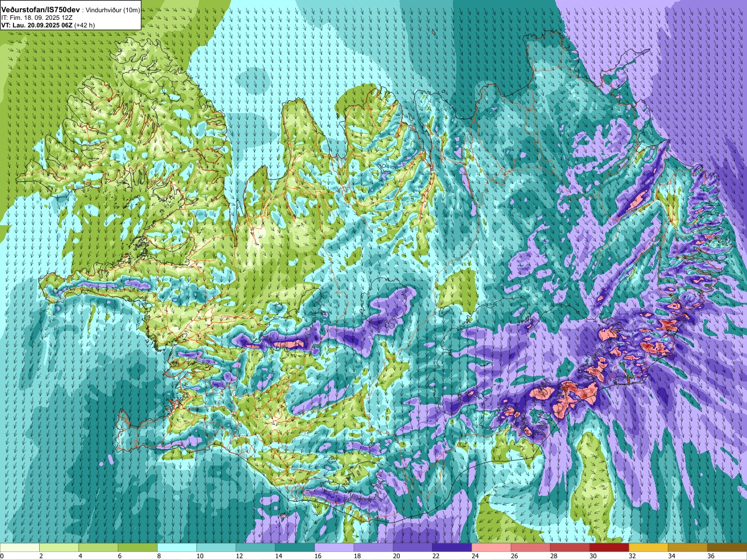Click the legend scale number 8
The width and height of the screenshot is (747, 560).
(159, 556)
